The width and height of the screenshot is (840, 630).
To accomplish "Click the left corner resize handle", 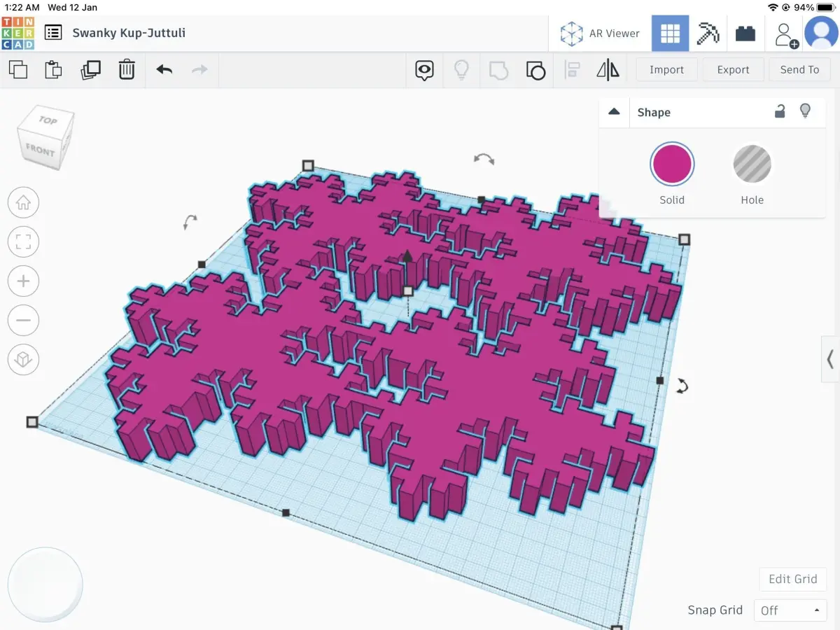I will coord(32,422).
